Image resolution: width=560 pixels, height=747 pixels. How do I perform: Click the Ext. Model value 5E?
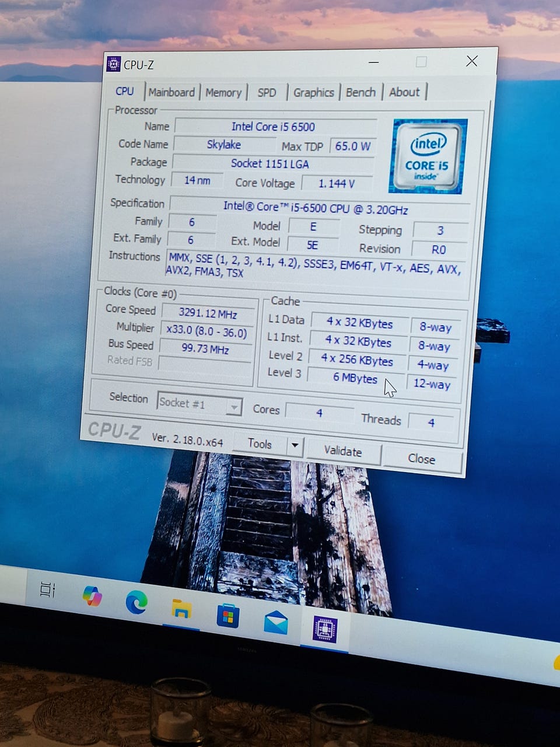click(313, 245)
